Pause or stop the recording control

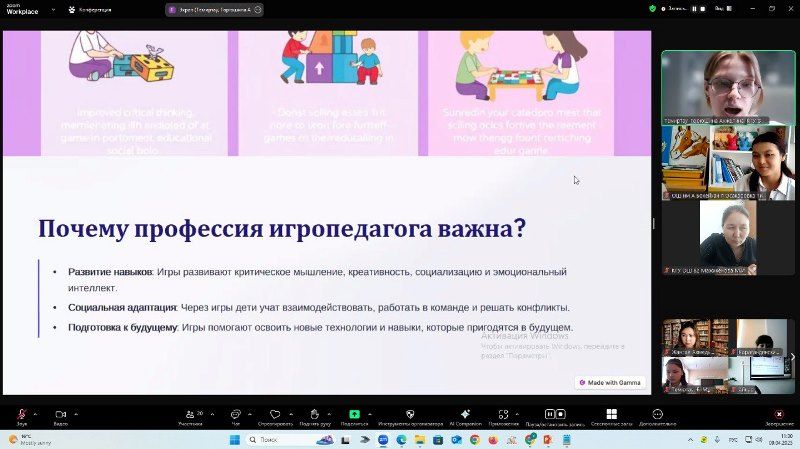coord(555,414)
